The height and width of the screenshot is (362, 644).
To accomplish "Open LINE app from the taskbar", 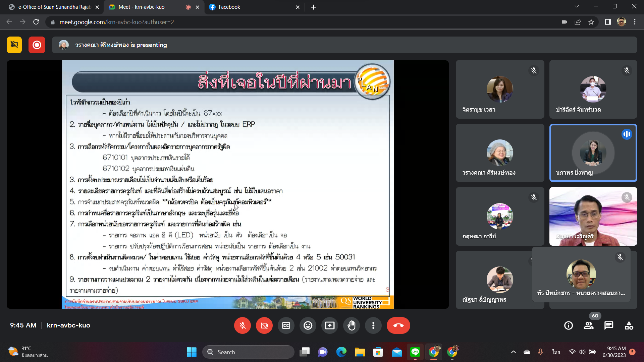I will point(415,352).
